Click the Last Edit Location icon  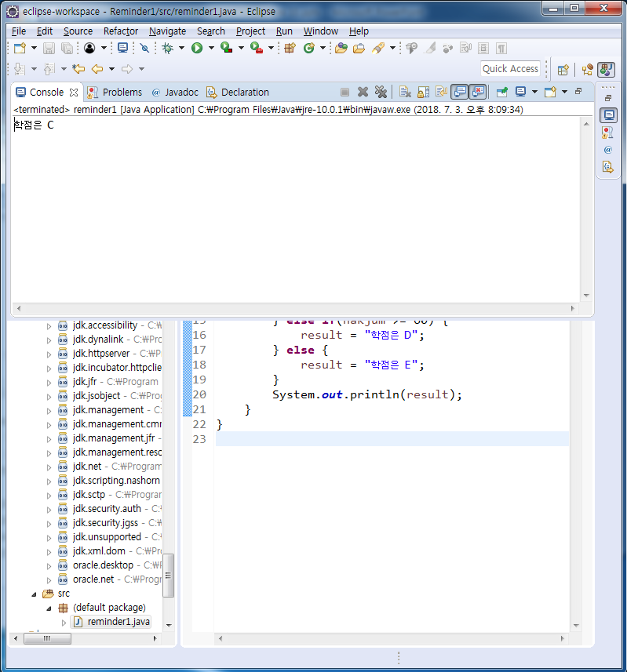point(78,68)
